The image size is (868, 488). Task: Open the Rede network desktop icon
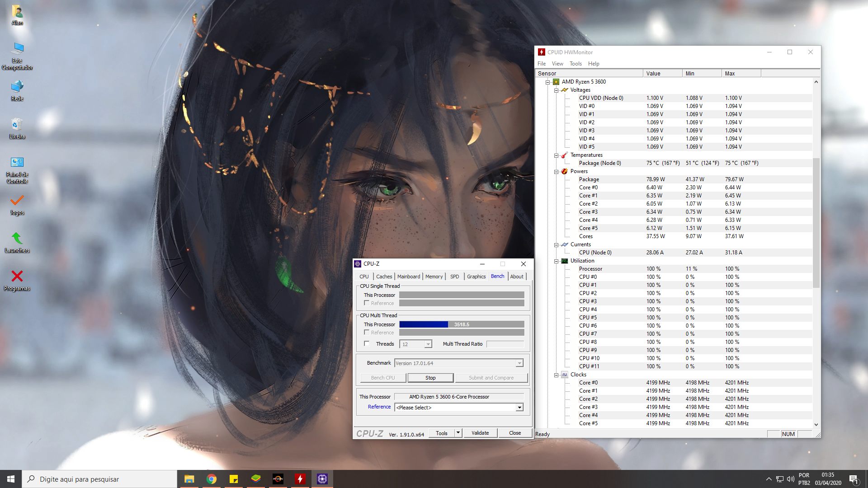[17, 90]
